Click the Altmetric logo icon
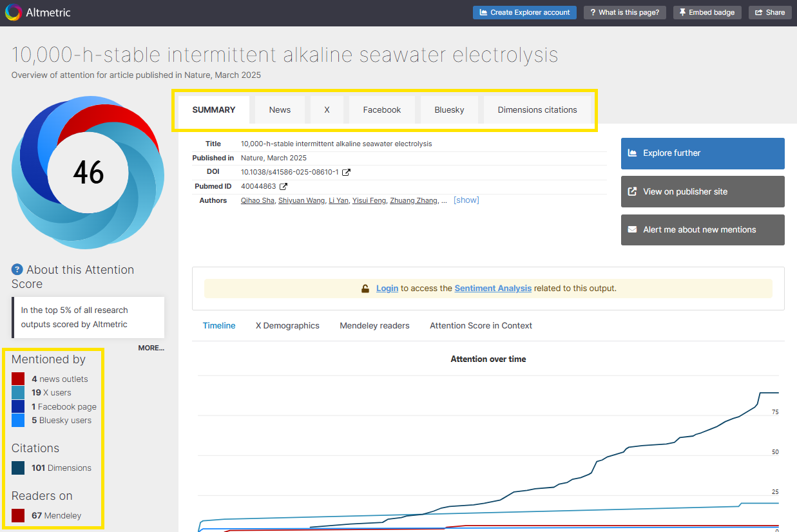Viewport: 797px width, 532px height. 14,12
